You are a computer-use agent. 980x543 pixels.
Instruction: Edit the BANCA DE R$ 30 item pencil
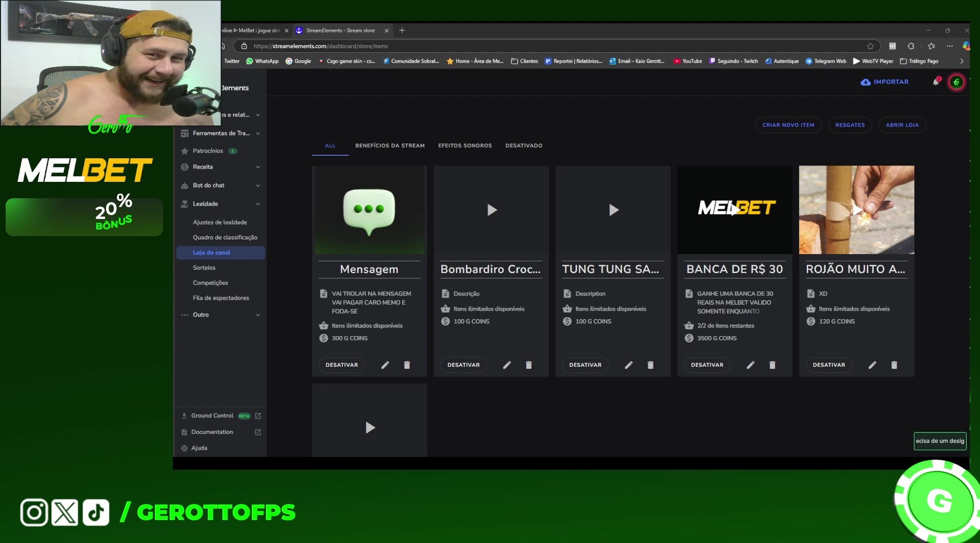[750, 365]
